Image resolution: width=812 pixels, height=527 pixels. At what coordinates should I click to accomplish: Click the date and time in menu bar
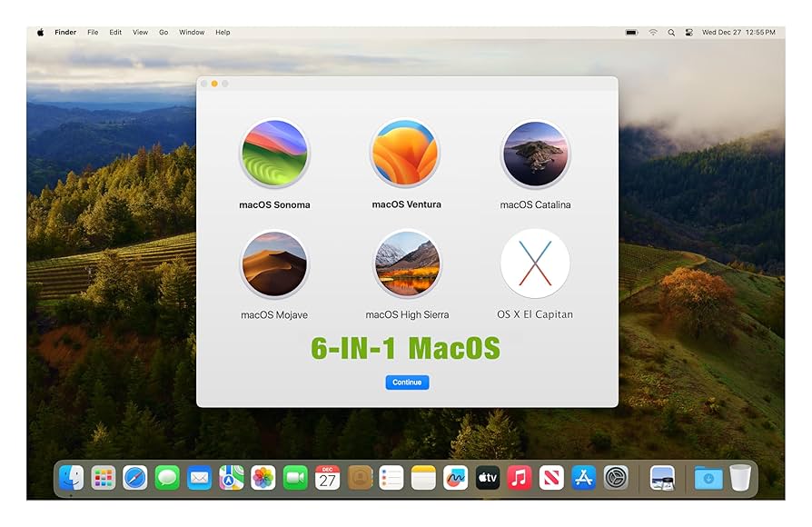pos(738,32)
